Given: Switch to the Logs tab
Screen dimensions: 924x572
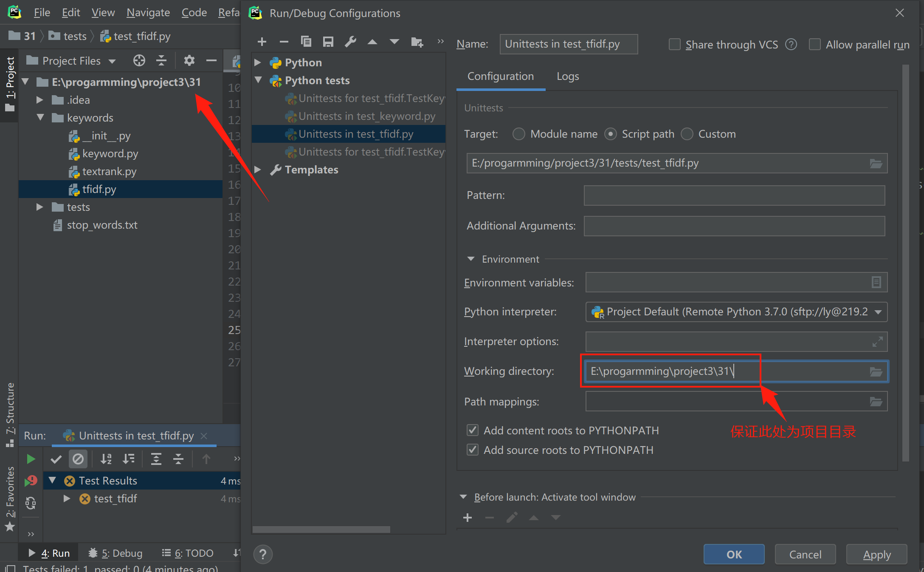Looking at the screenshot, I should click(568, 76).
